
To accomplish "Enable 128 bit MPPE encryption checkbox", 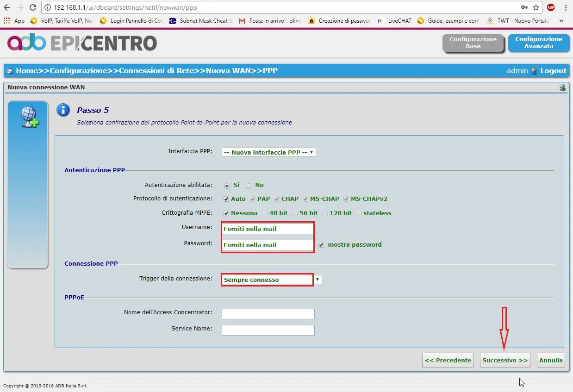I will click(325, 213).
